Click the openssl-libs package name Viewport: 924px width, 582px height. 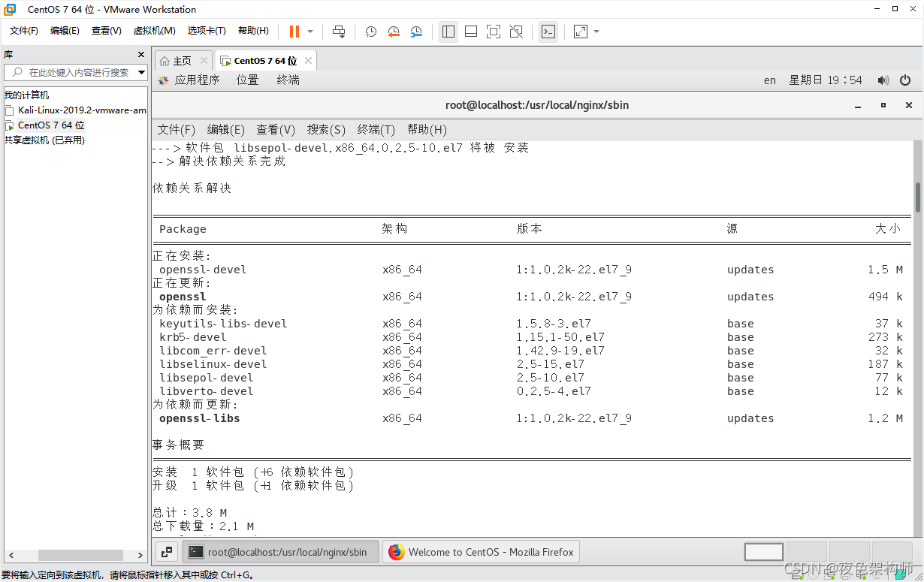pyautogui.click(x=200, y=418)
